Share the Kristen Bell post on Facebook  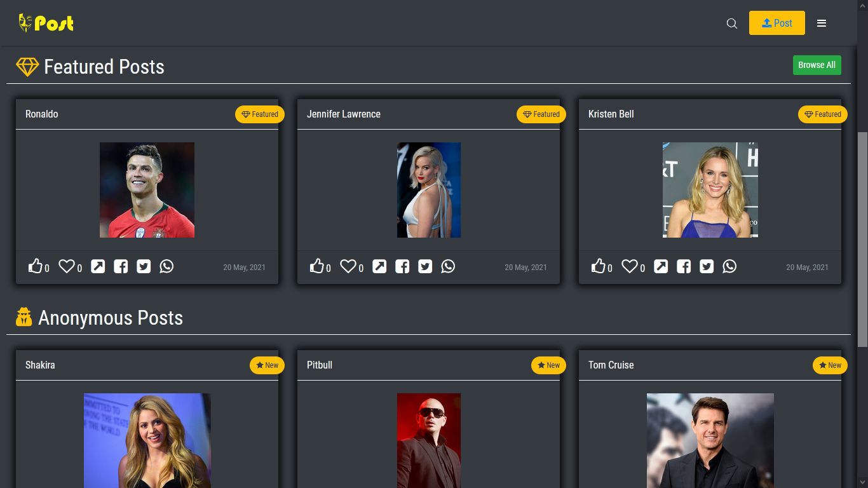684,266
